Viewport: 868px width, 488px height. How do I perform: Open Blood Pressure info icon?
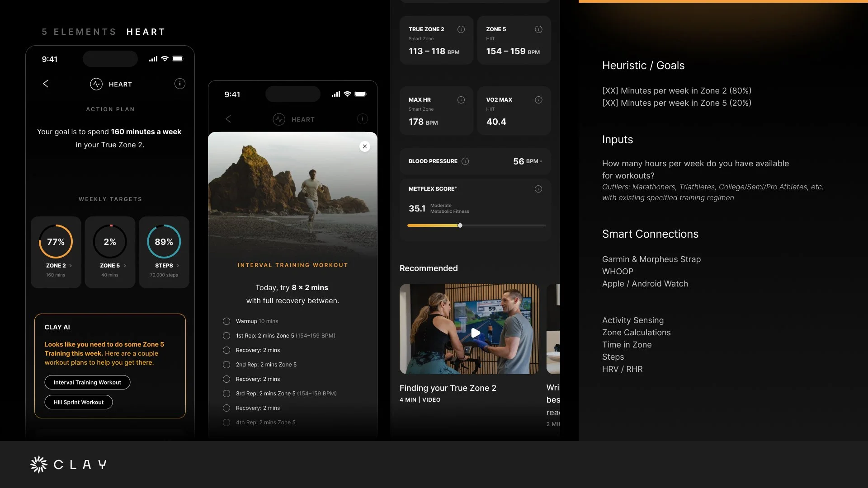465,161
